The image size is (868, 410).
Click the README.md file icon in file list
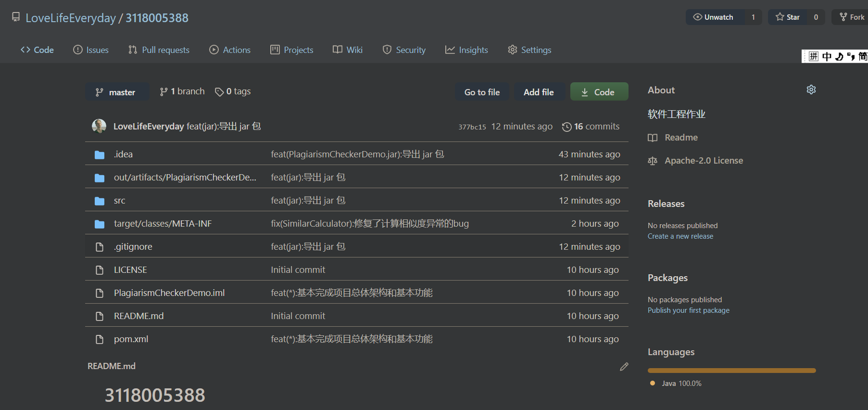pyautogui.click(x=100, y=316)
